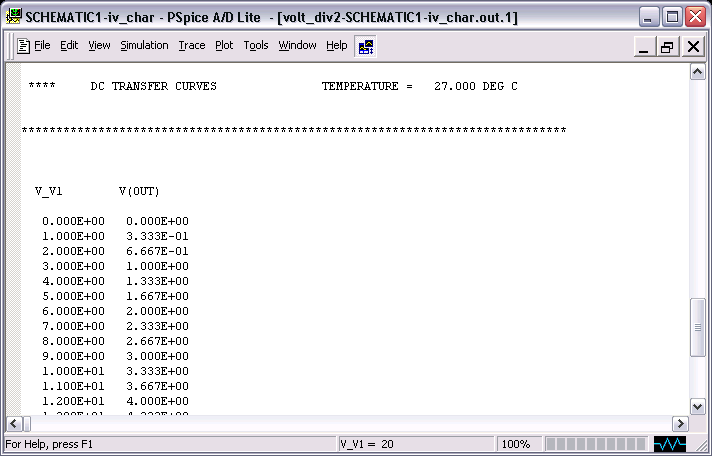This screenshot has width=712, height=456.
Task: Click the 27.000 DEG C temperature value
Action: click(475, 86)
